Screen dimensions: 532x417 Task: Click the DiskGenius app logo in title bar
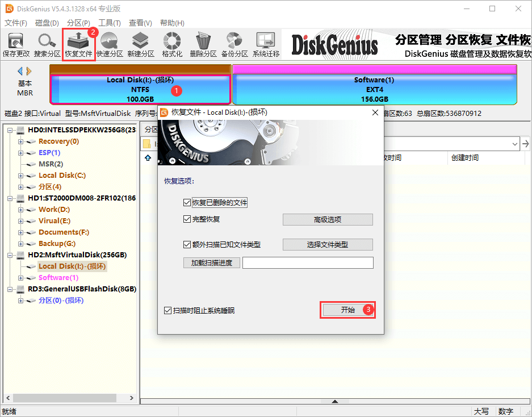point(10,9)
